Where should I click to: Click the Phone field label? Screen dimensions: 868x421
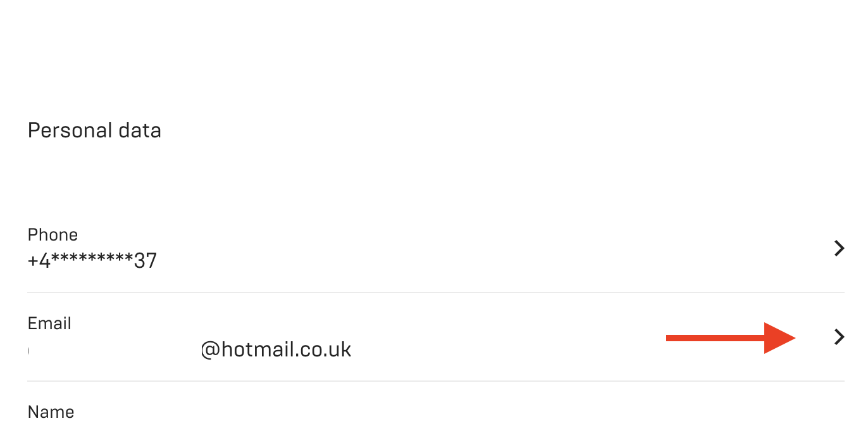click(x=53, y=235)
